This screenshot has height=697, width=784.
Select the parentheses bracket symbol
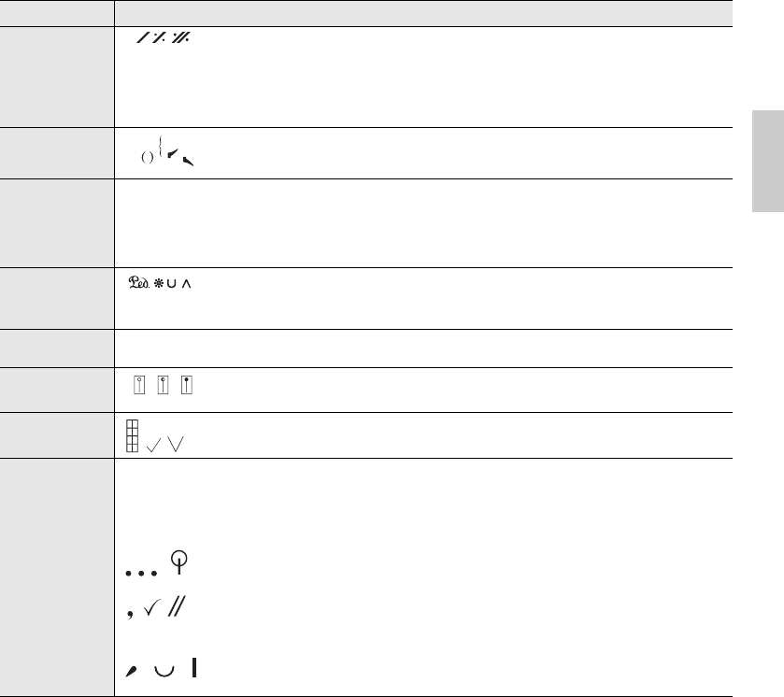[x=147, y=158]
